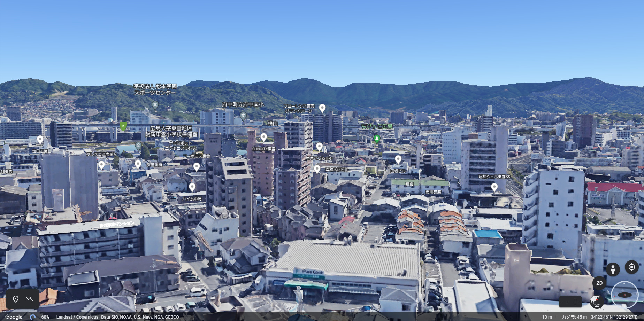Select the draw line or path tool
The width and height of the screenshot is (644, 321).
30,299
